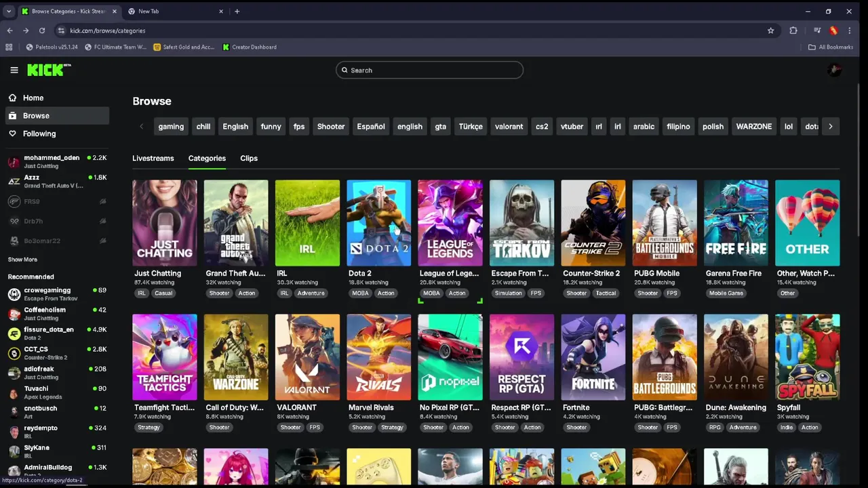Select Browse in sidebar
Screen dimensions: 868x488
[x=57, y=115]
